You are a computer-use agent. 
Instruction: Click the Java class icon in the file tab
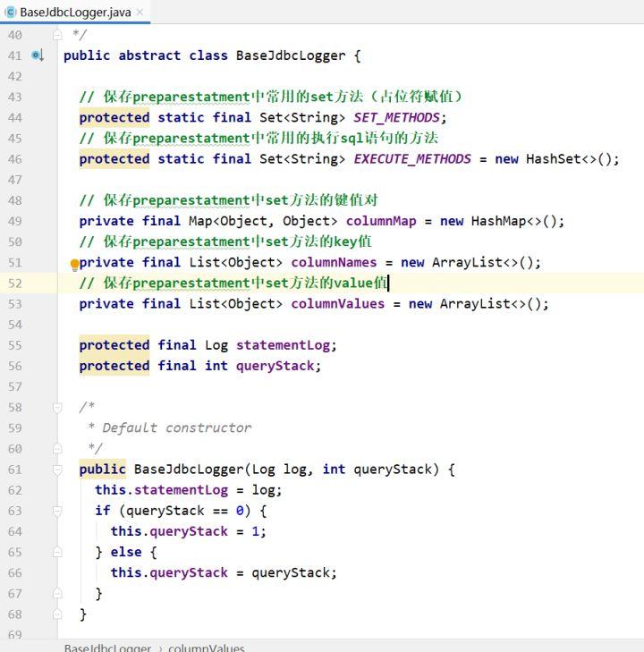(x=11, y=13)
